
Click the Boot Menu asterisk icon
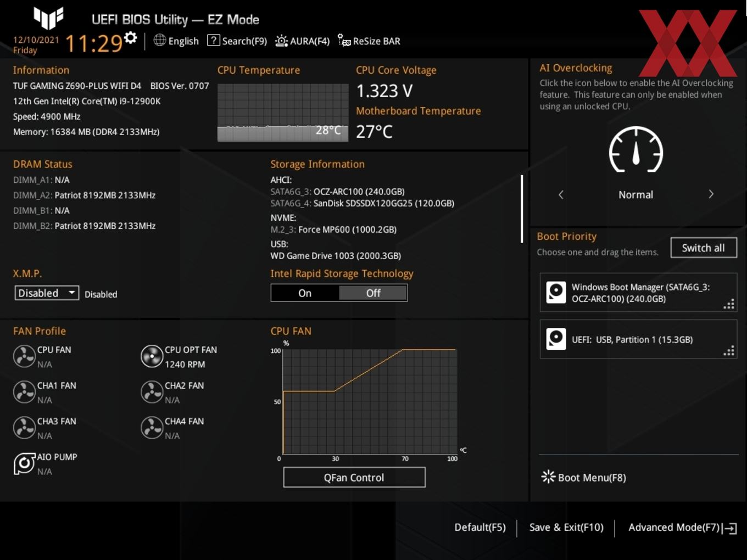coord(548,477)
